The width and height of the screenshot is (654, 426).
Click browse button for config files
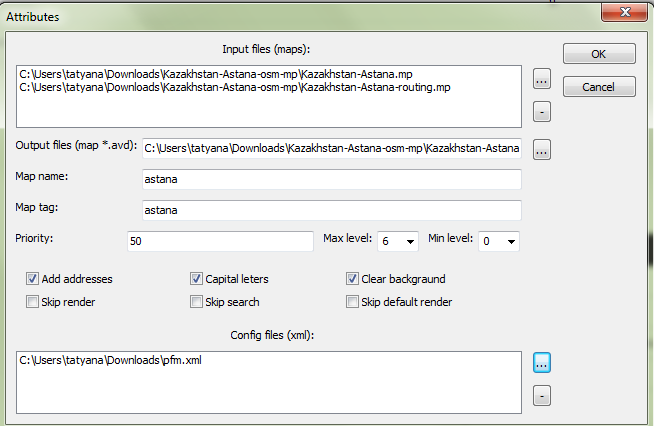tap(541, 363)
